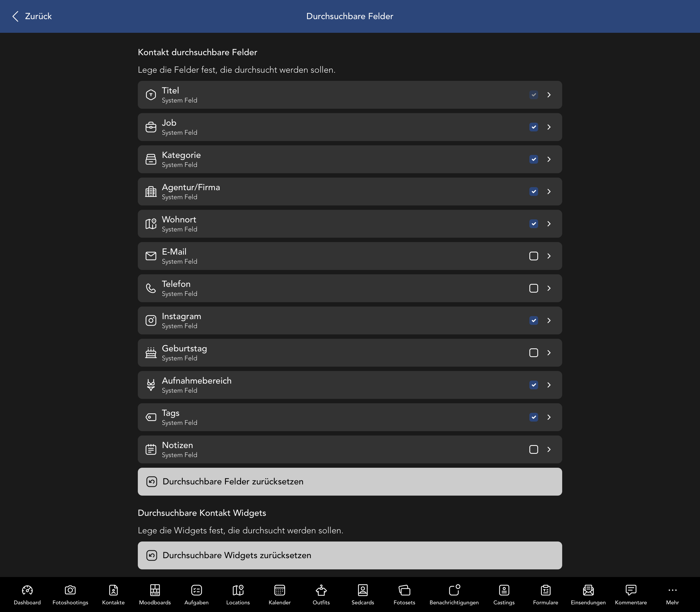Click the Telefon handset icon
The image size is (700, 612).
pyautogui.click(x=151, y=288)
